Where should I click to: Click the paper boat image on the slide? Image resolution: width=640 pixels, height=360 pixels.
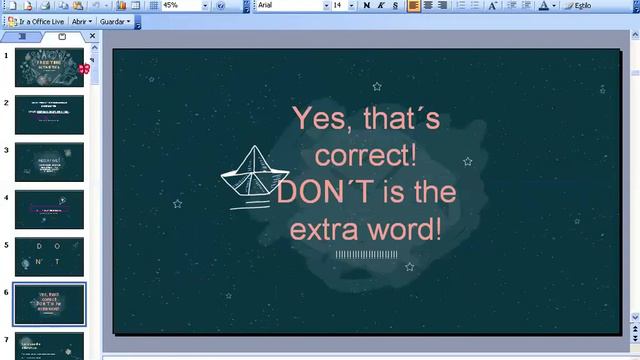[x=255, y=178]
